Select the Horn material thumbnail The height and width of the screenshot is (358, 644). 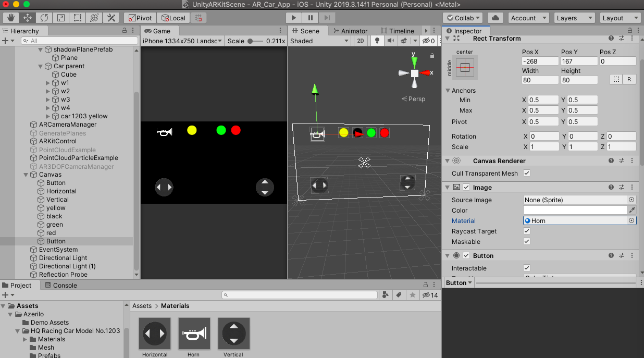[194, 334]
